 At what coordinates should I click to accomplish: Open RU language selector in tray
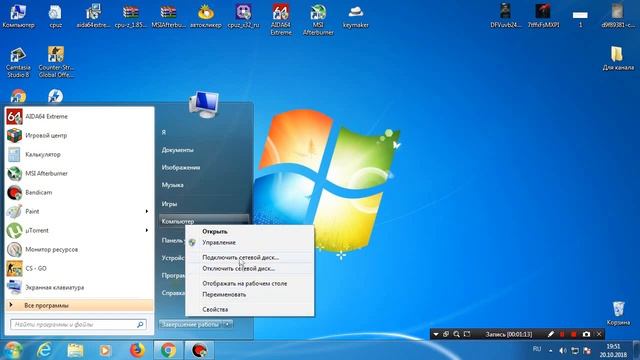click(x=537, y=349)
